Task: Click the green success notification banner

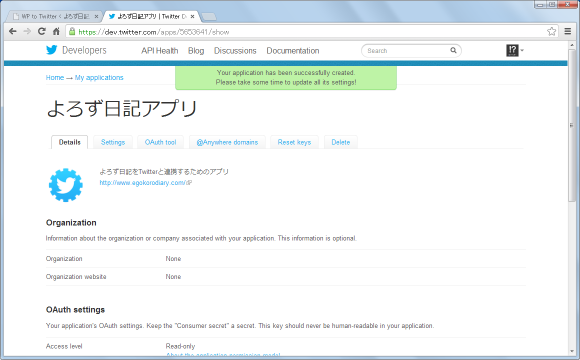Action: coord(286,78)
